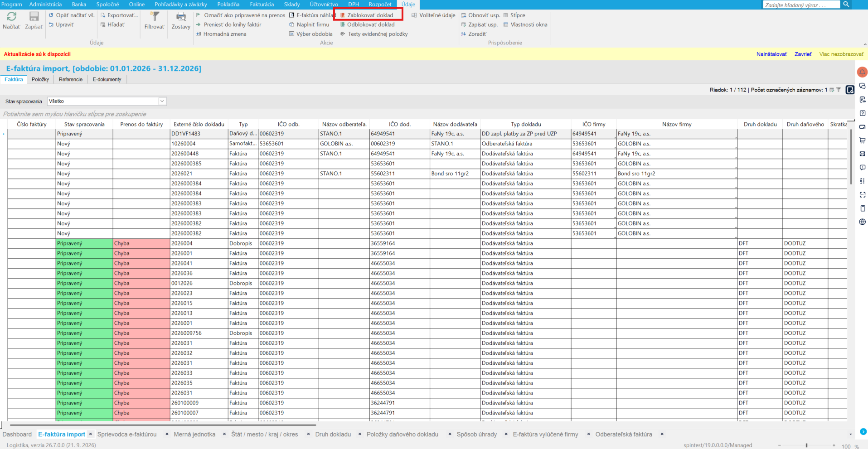Open the Dashboard bottom tab
The width and height of the screenshot is (868, 449).
point(17,434)
